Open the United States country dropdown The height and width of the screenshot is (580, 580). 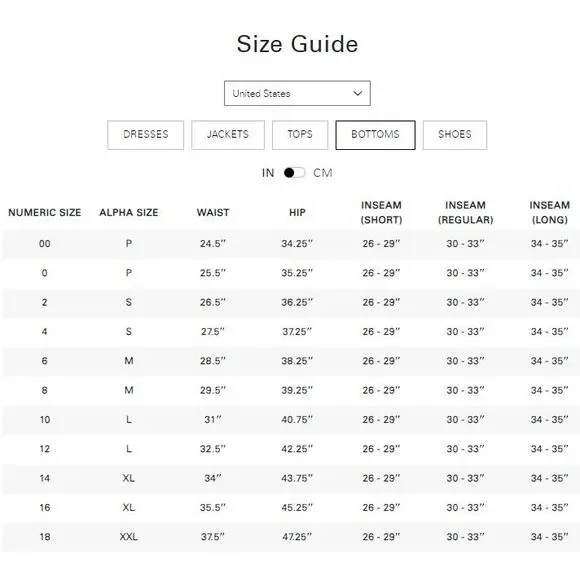[297, 93]
